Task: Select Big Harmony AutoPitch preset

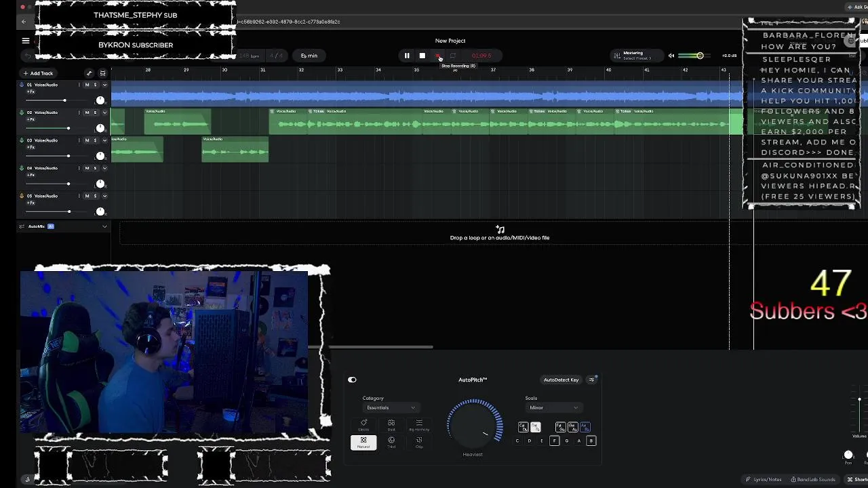Action: [x=419, y=425]
